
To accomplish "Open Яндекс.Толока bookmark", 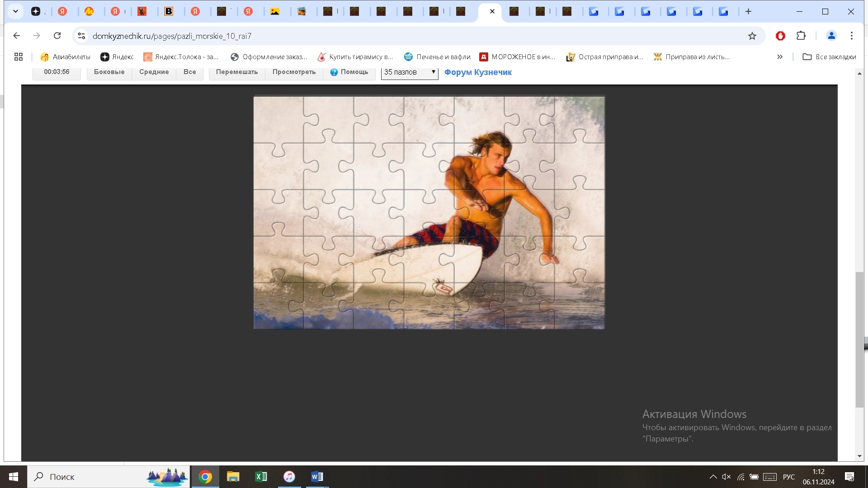I will pos(181,56).
